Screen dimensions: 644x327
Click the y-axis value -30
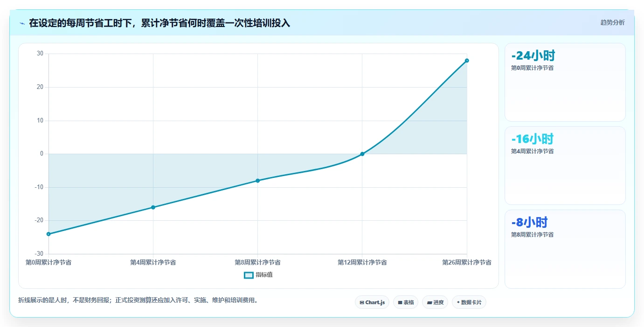pos(39,254)
